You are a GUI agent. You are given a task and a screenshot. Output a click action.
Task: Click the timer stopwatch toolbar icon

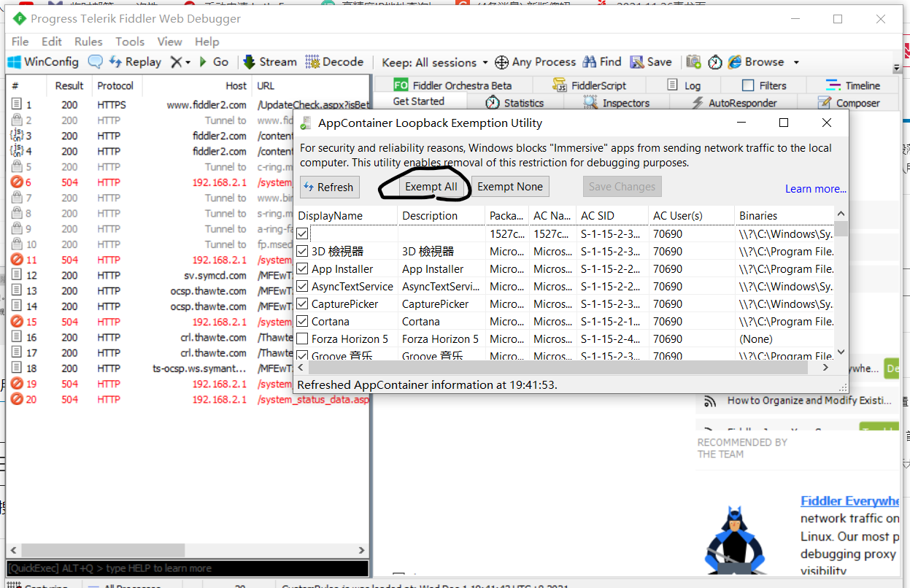(x=715, y=62)
